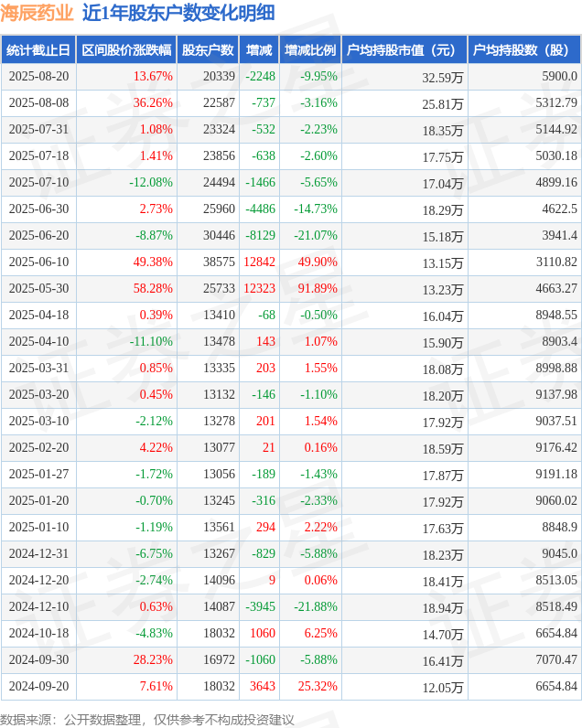Select the 户均持股市值（元） header

click(x=404, y=49)
